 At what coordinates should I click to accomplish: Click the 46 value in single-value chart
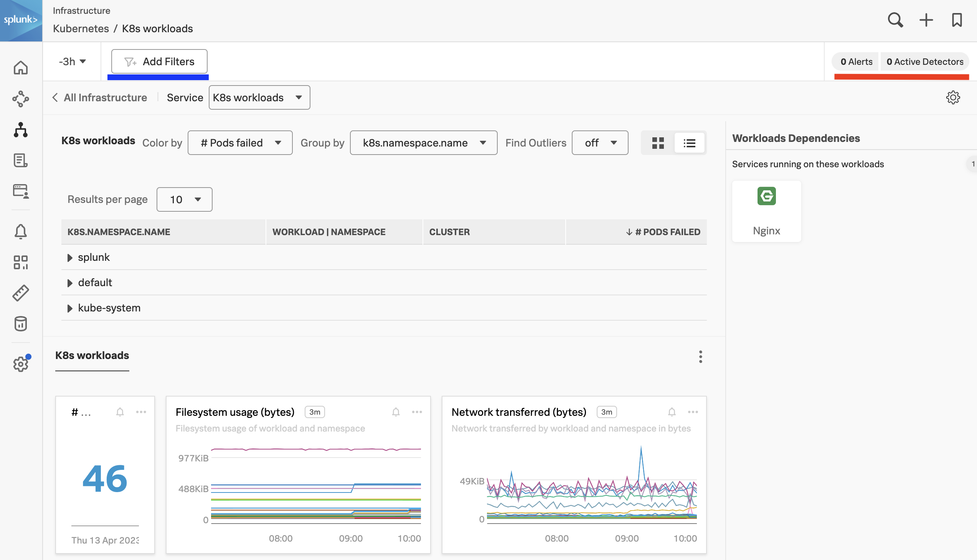click(105, 479)
